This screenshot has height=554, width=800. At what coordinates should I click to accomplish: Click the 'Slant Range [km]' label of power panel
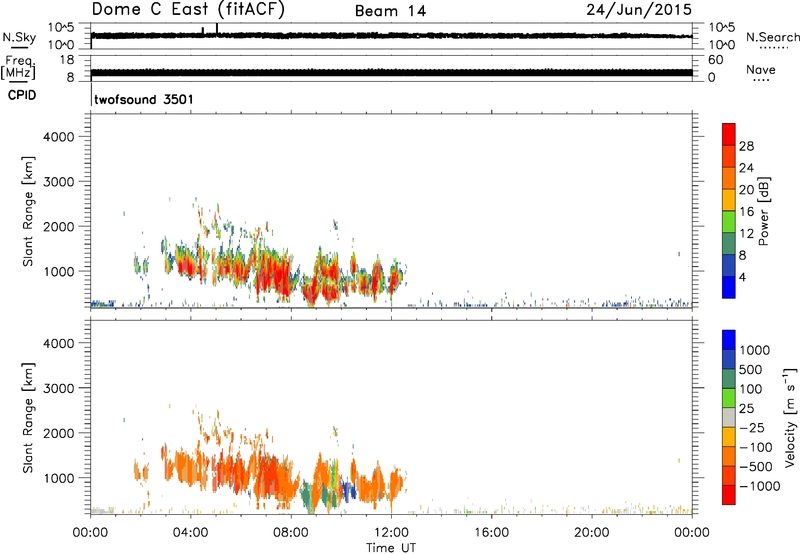tap(28, 211)
